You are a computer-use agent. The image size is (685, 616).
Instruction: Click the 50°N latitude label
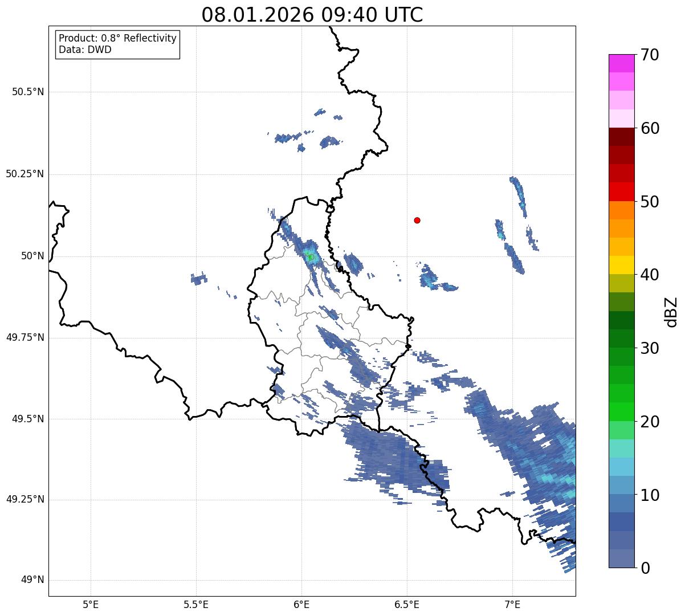tap(32, 256)
